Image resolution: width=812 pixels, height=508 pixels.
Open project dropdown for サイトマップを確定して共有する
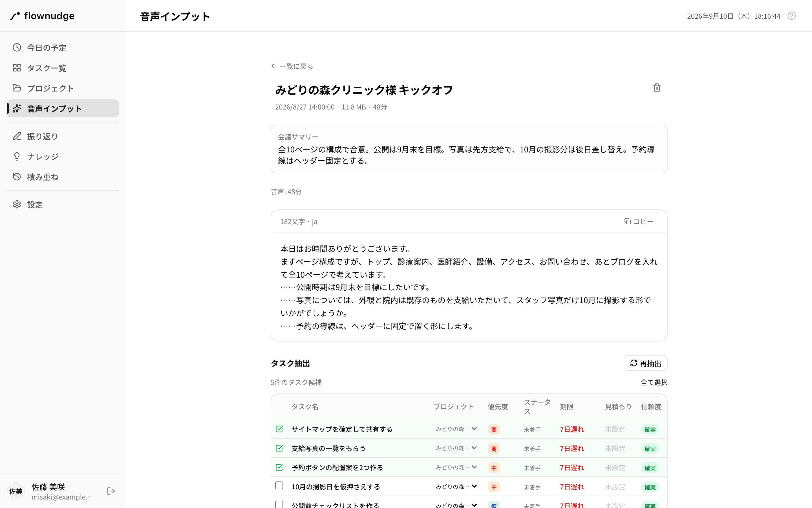click(x=456, y=429)
